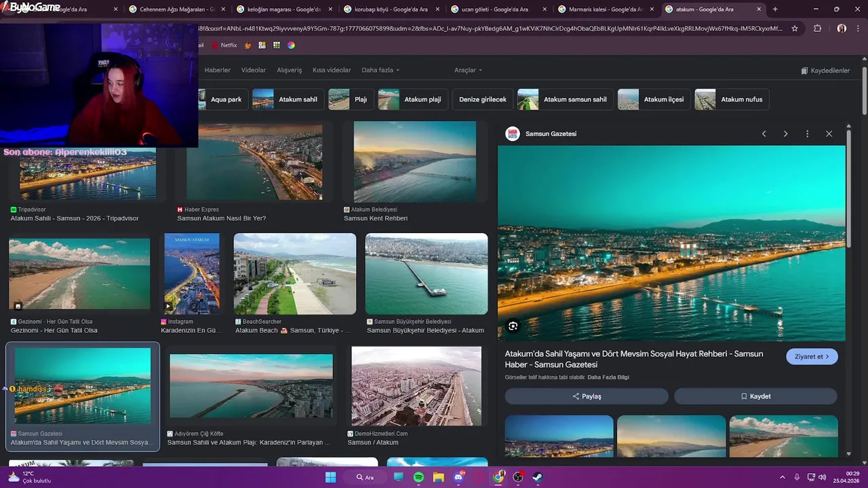Filter by the 'Atakum nufus' chip

point(732,100)
